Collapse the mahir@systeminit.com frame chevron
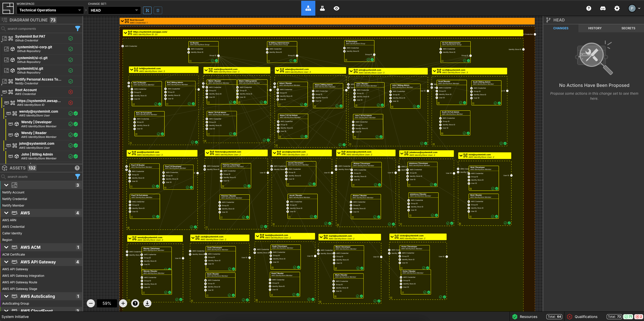The height and width of the screenshot is (321, 644). pyautogui.click(x=206, y=70)
